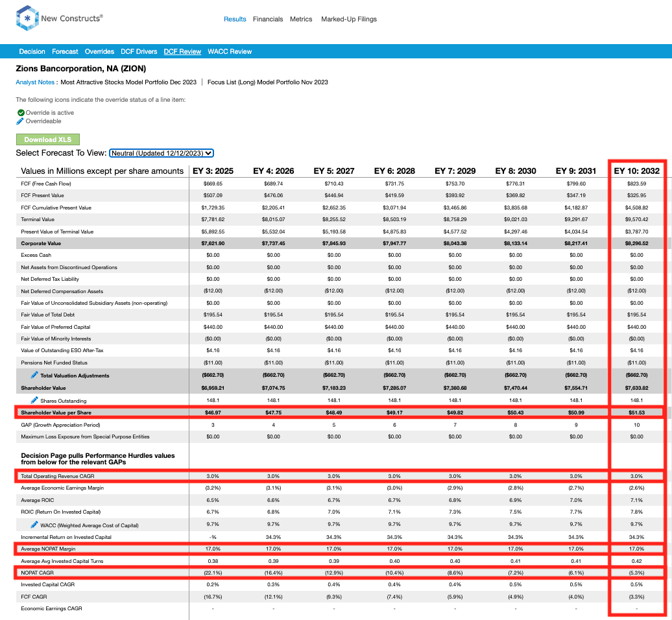Open the Metrics top menu

click(x=301, y=19)
